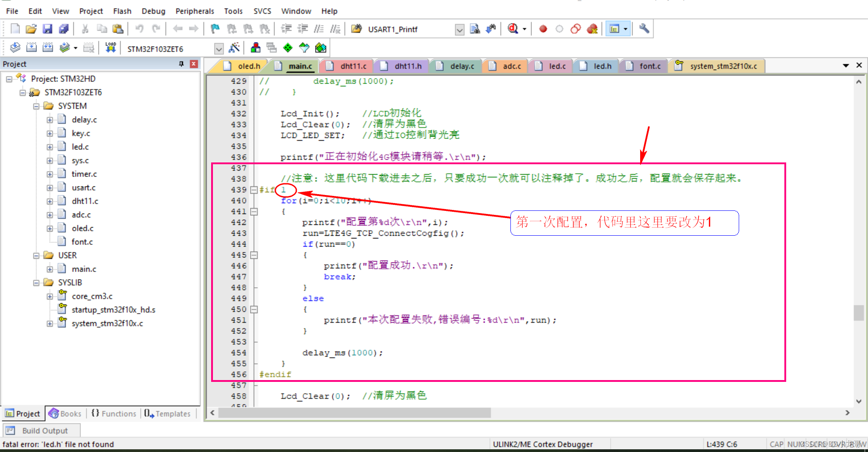Screen dimensions: 868x452
Task: Collapse the USER folder
Action: [36, 256]
